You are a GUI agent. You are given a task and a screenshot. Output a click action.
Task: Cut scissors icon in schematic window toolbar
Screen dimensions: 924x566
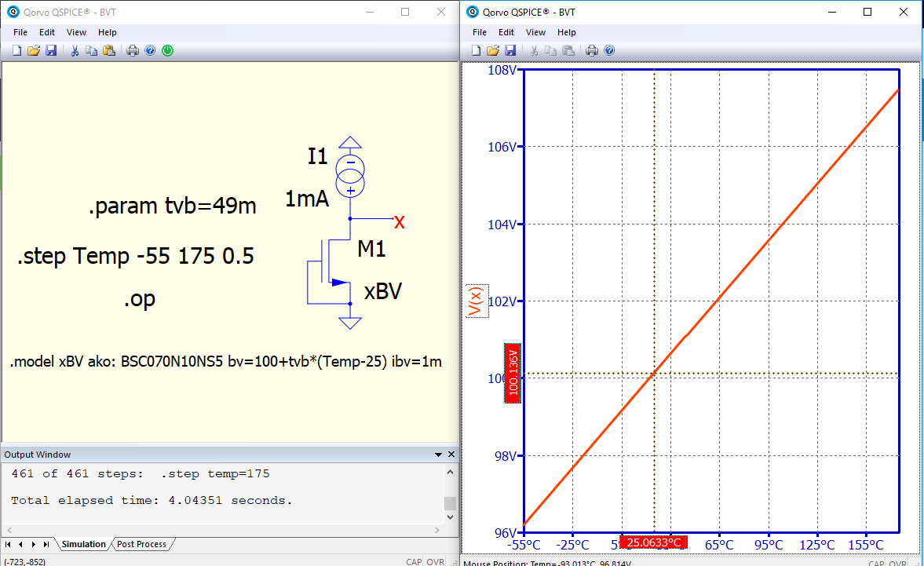[x=75, y=51]
